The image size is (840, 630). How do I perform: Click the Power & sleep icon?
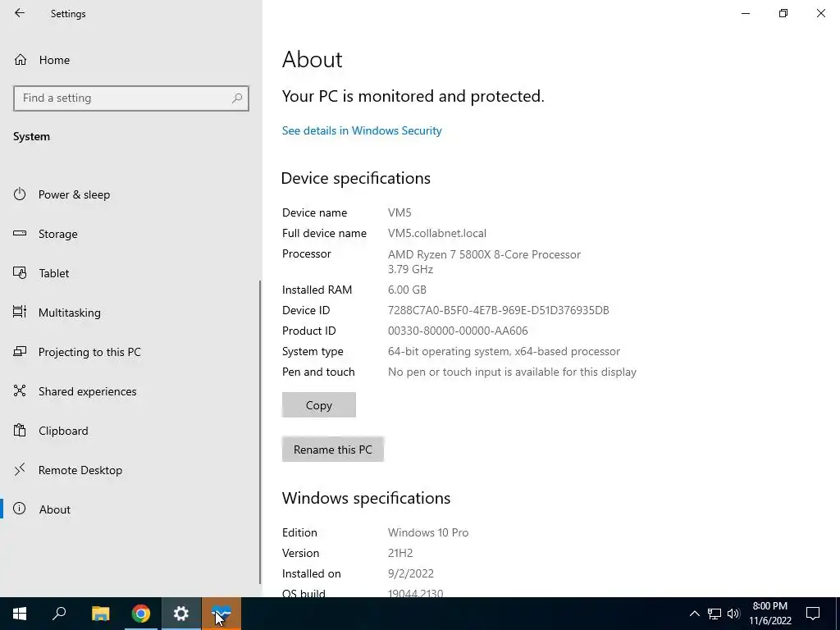point(20,194)
